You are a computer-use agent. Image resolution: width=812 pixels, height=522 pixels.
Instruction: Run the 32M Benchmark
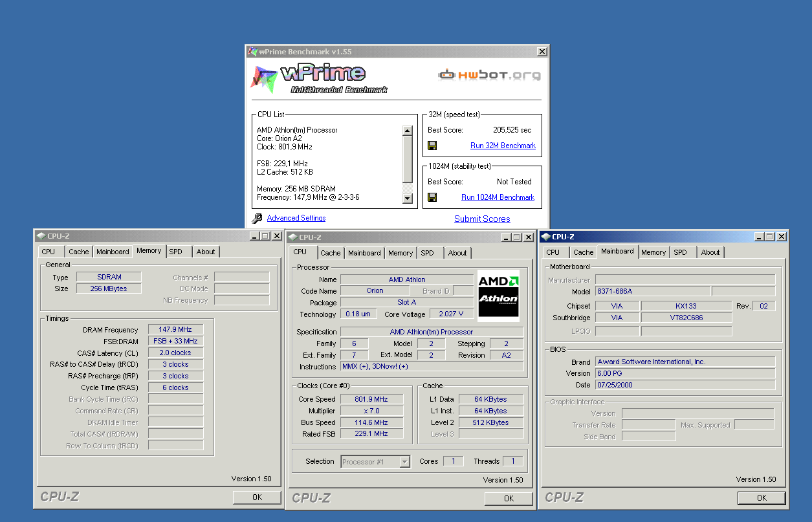coord(503,146)
